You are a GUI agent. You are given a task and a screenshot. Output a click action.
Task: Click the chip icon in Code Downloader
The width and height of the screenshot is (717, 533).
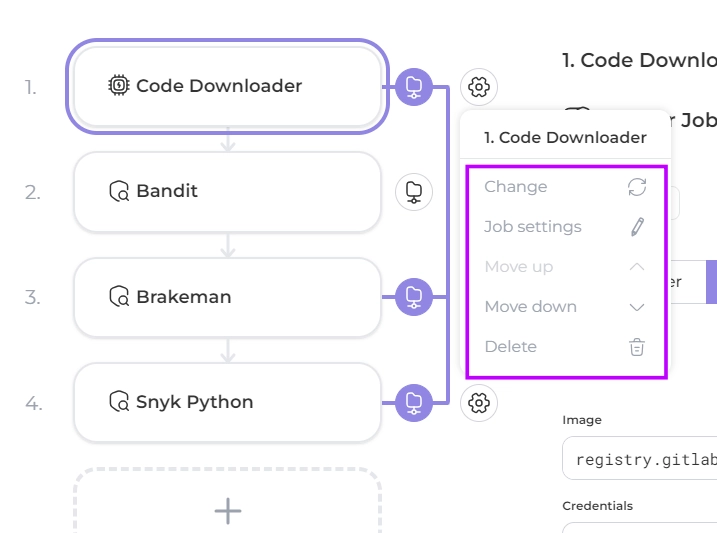(119, 86)
